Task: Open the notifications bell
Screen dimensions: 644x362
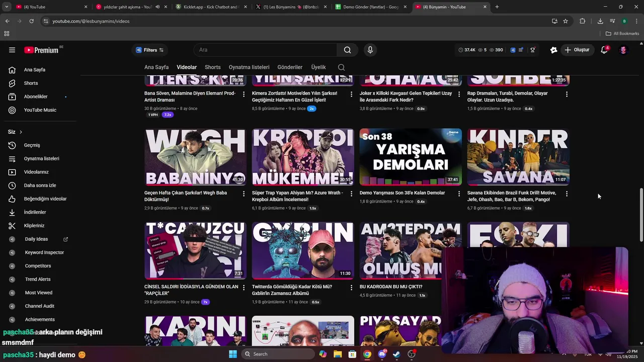Action: (604, 50)
